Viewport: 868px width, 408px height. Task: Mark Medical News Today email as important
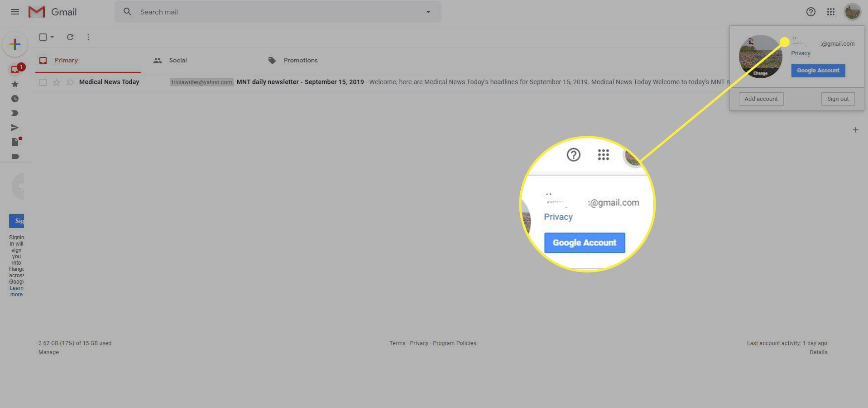click(x=70, y=82)
